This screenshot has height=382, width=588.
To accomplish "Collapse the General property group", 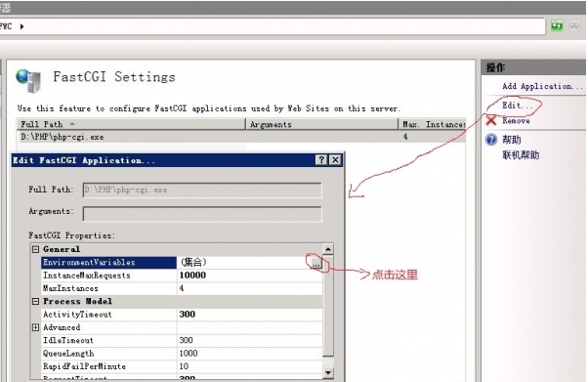I will [x=35, y=249].
